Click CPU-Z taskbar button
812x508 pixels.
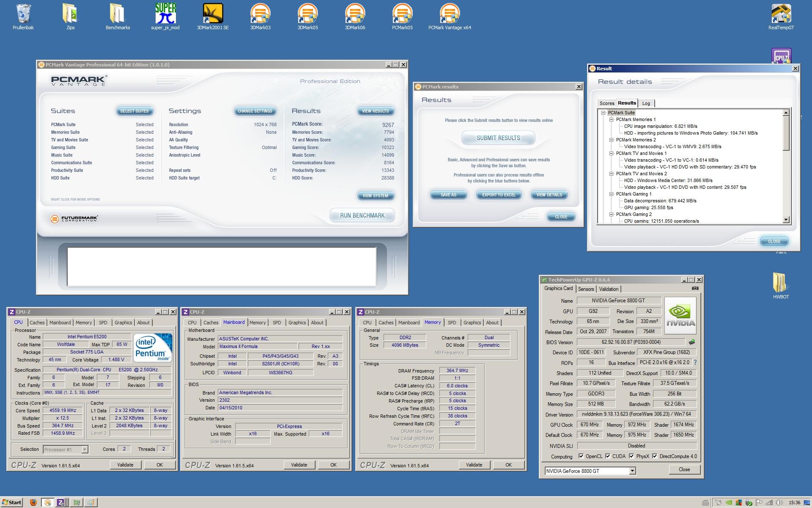pos(61,502)
